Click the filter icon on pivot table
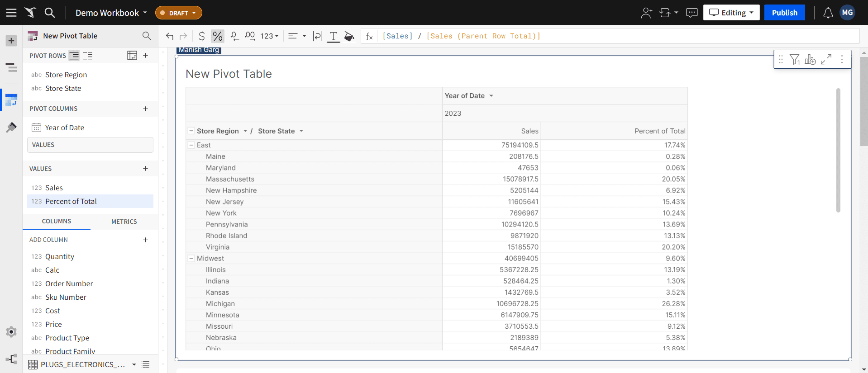 [x=795, y=59]
